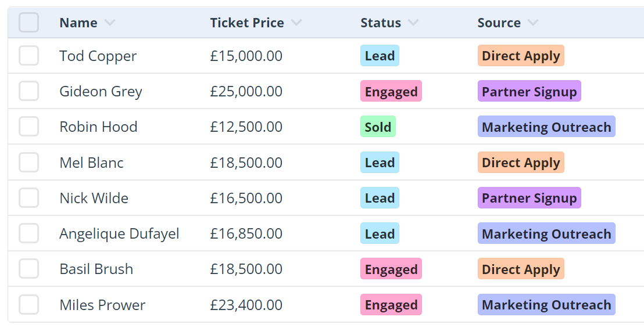The width and height of the screenshot is (644, 335).
Task: Click the Lead badge for Angelique Dufayel
Action: (380, 234)
